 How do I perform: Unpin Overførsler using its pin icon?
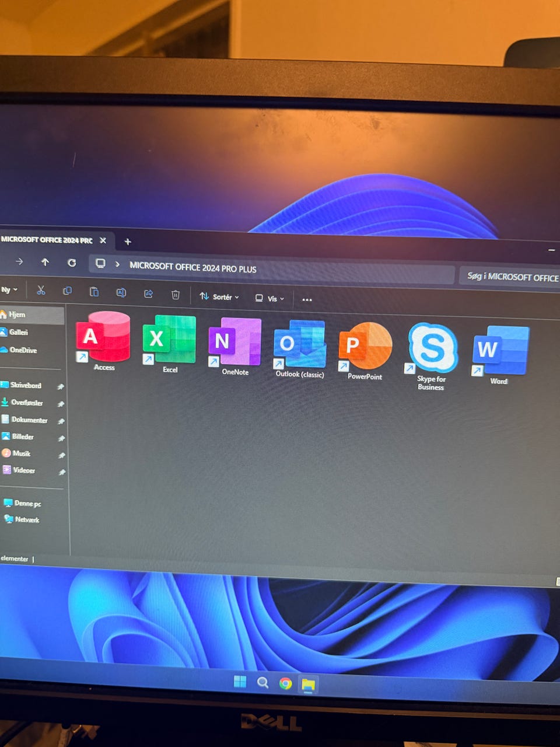(x=61, y=404)
